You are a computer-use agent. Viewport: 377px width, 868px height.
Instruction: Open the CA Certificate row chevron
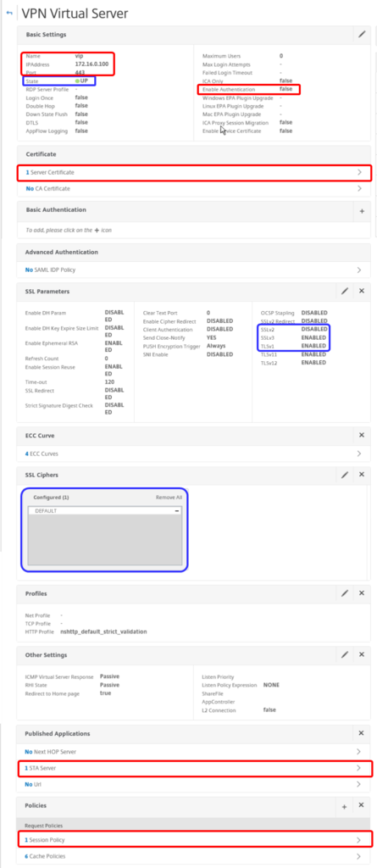click(359, 189)
